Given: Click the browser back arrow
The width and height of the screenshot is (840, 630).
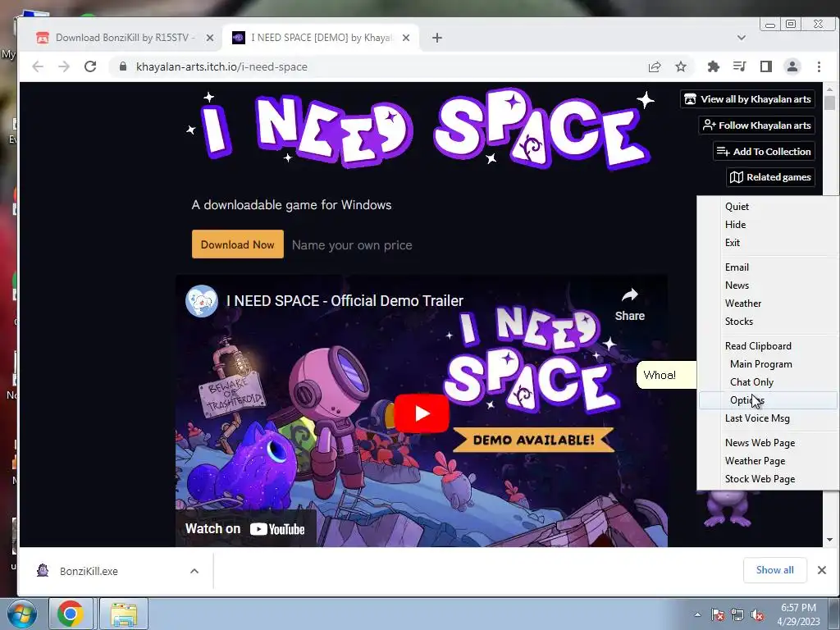Looking at the screenshot, I should 38,66.
